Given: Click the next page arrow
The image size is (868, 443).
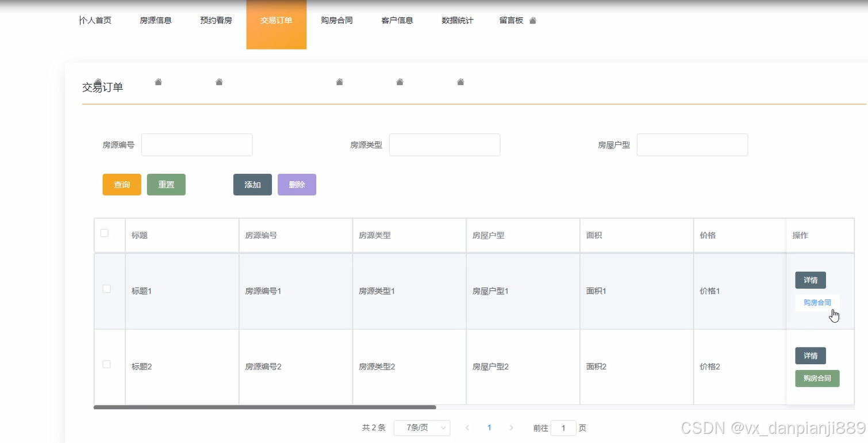Looking at the screenshot, I should click(511, 427).
